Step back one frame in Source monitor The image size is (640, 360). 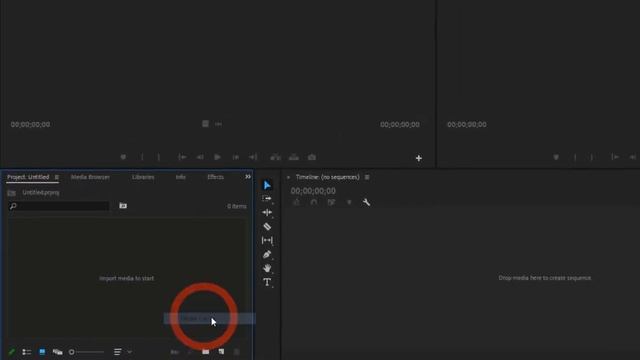click(x=200, y=157)
